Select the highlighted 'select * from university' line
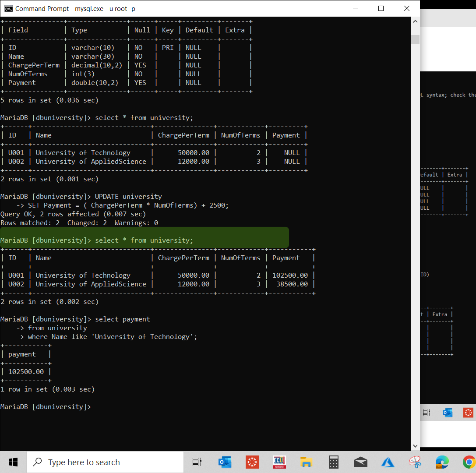This screenshot has width=476, height=473. pyautogui.click(x=145, y=240)
